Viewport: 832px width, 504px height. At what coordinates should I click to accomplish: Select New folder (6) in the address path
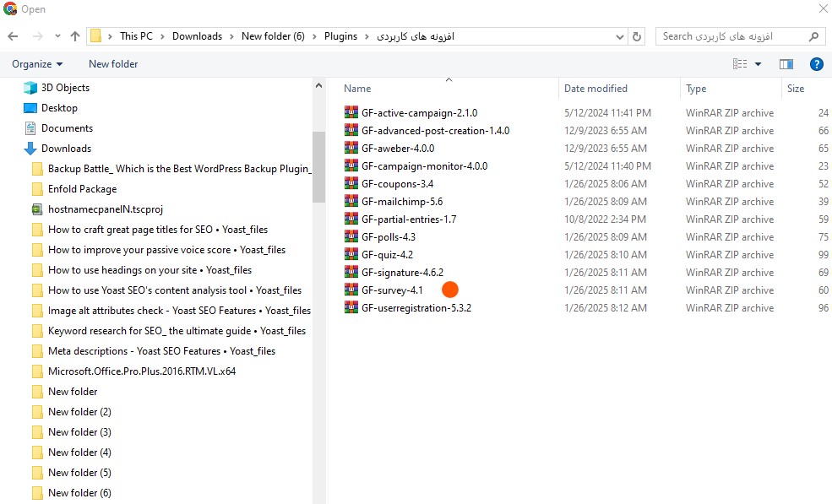coord(273,36)
